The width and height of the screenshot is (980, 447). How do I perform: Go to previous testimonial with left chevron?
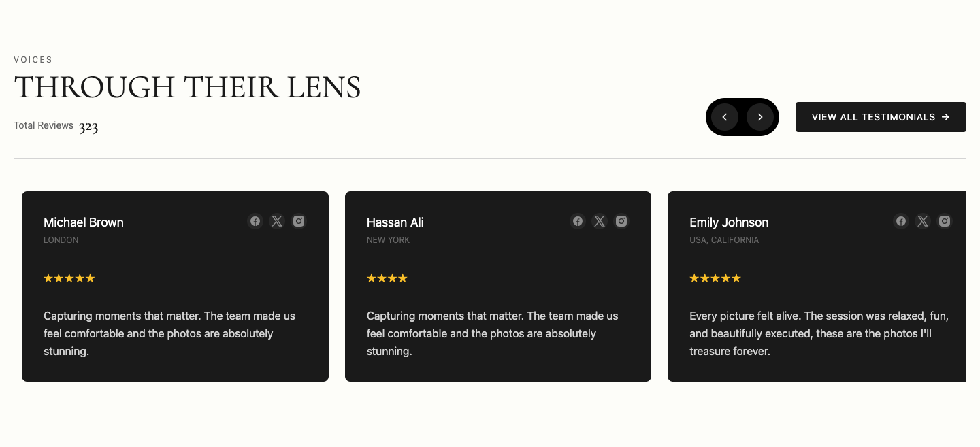[x=725, y=117]
